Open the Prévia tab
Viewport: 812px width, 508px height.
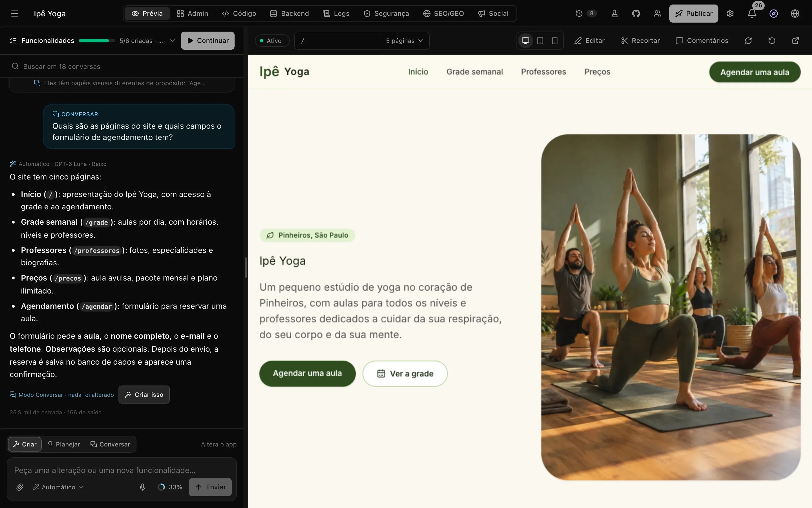(147, 14)
